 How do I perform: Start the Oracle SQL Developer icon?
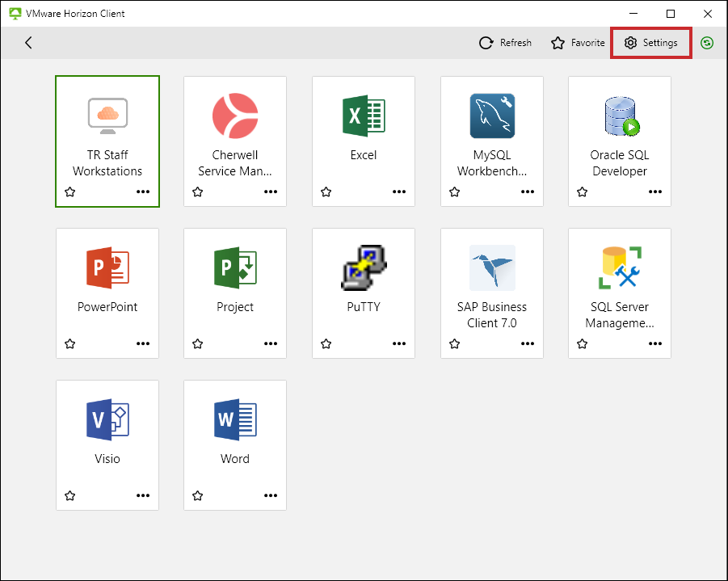(x=621, y=116)
